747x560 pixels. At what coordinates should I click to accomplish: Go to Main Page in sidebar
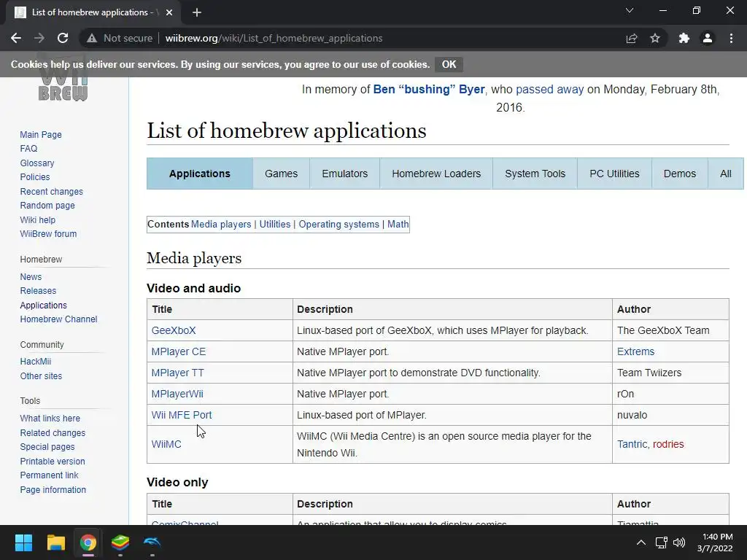(x=41, y=135)
